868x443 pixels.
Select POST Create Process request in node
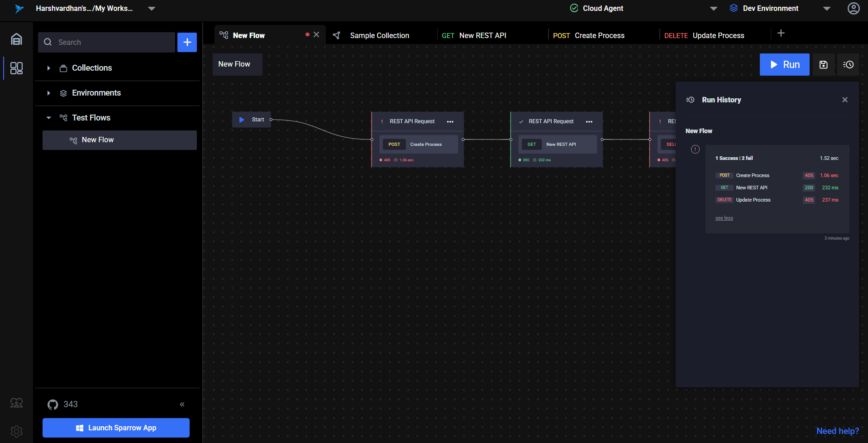pos(419,144)
